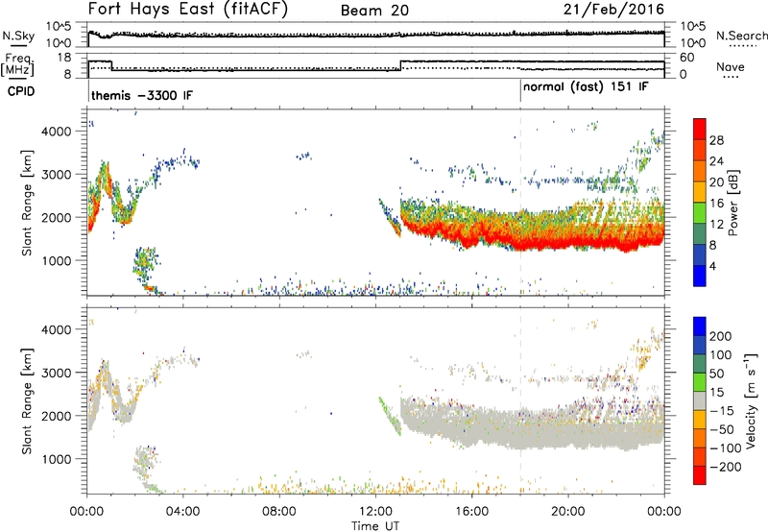Click the green velocity streak near 12:30
Screen dimensions: 768x532
tap(390, 416)
